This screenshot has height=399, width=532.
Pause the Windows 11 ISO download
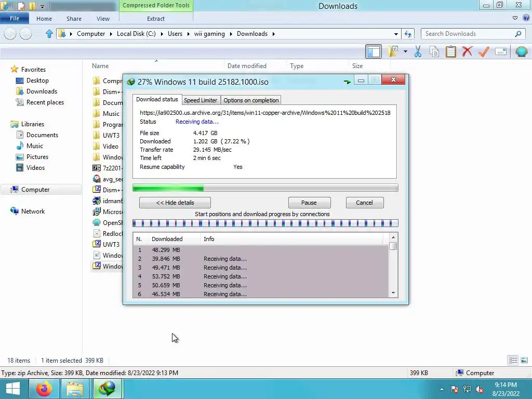pos(309,203)
